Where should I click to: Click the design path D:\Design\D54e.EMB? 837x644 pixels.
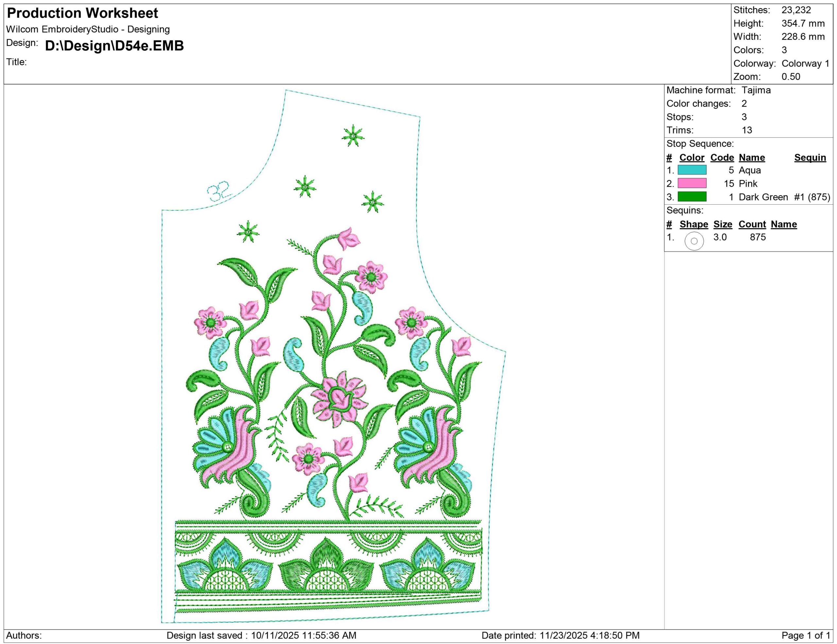click(x=114, y=45)
